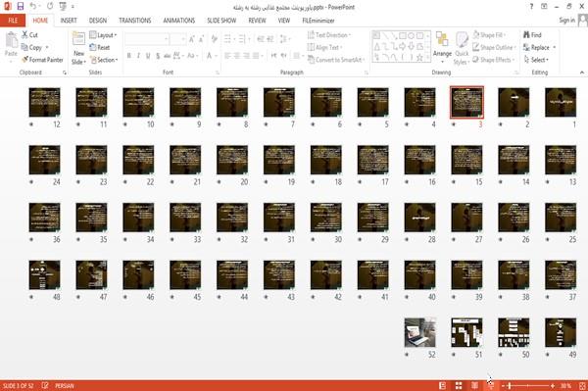Image resolution: width=588 pixels, height=391 pixels.
Task: Click the Replace button
Action: [x=537, y=47]
